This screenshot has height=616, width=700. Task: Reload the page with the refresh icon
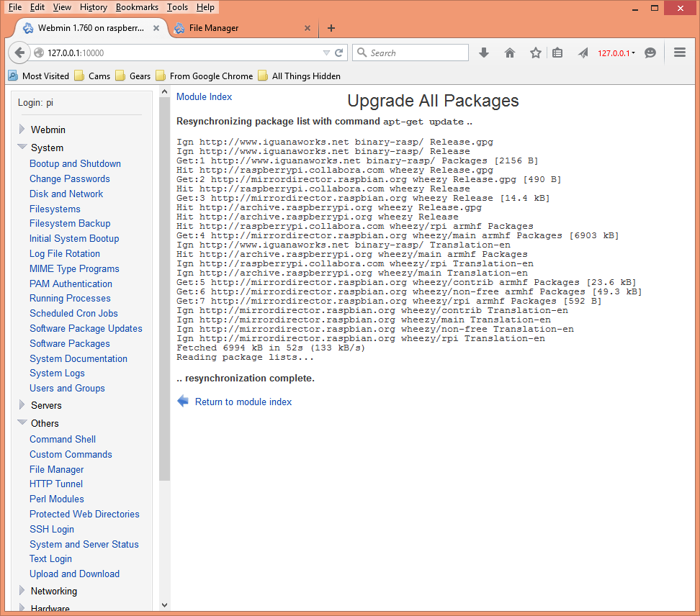click(x=339, y=53)
